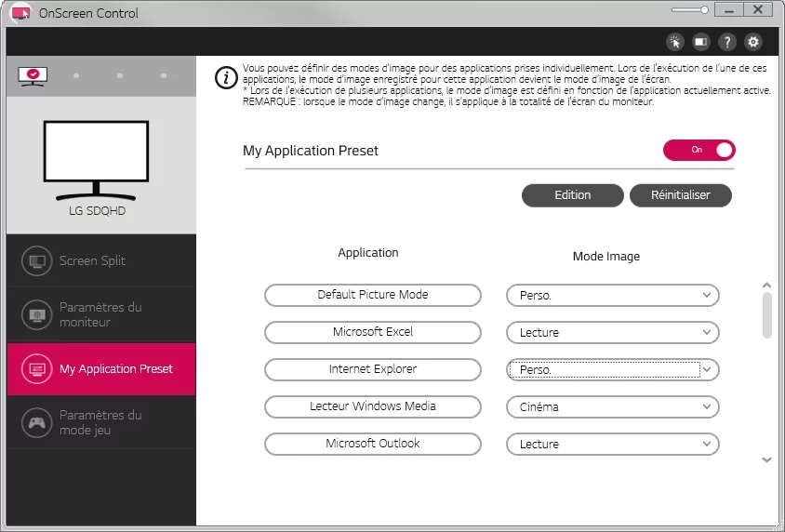Open Paramètres du moniteur section
Screen dimensions: 785x532
tap(101, 314)
